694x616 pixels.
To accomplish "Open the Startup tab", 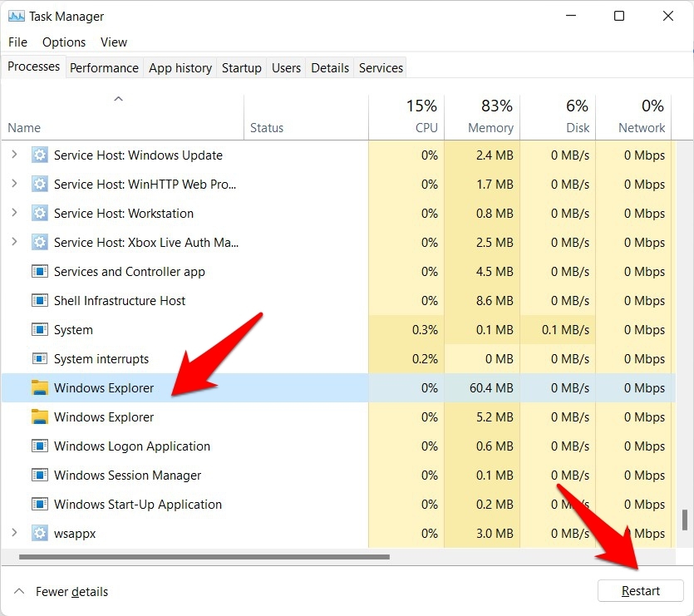I will [241, 68].
